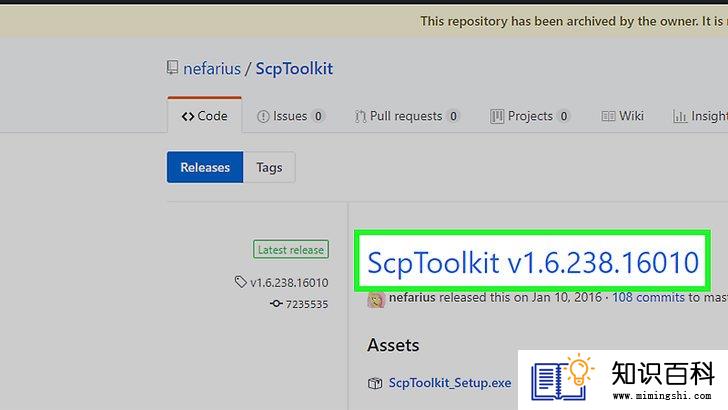Click the nefarius avatar image
This screenshot has width=728, height=410.
[x=376, y=299]
